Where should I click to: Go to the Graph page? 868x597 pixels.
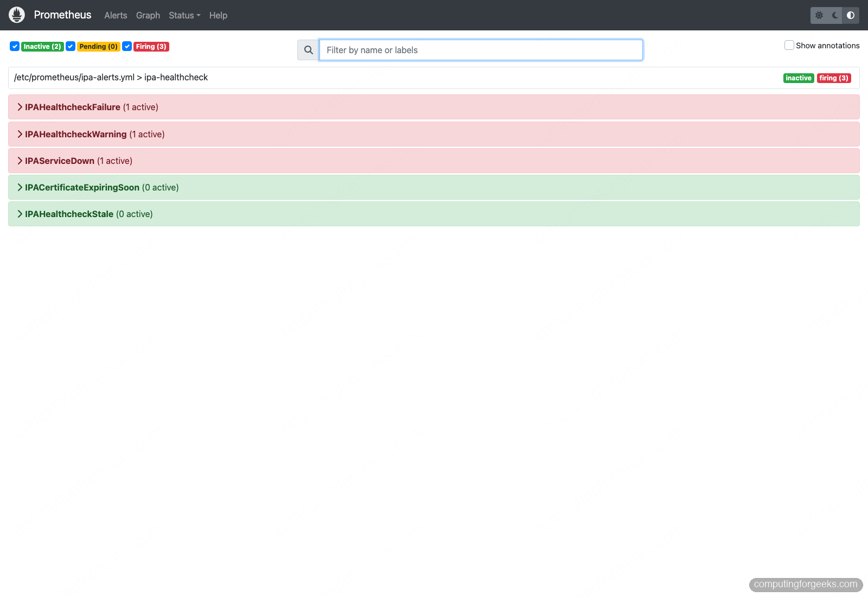point(148,15)
